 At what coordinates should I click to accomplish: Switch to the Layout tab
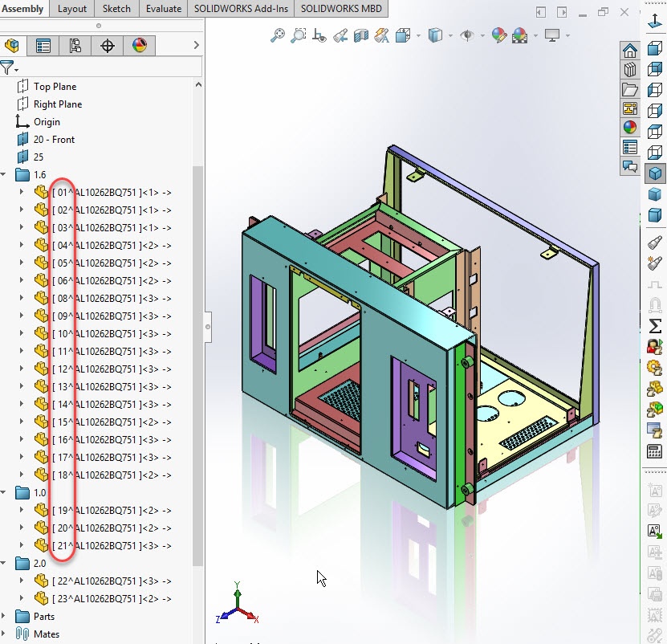[x=72, y=9]
